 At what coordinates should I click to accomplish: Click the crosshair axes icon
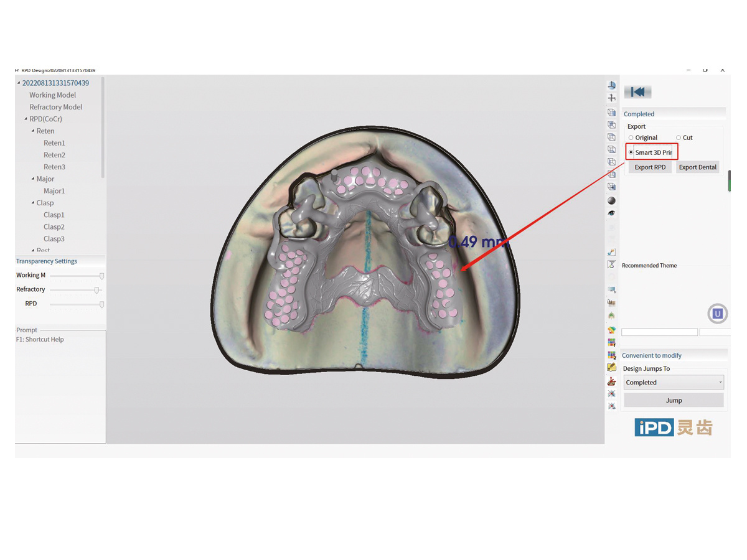(x=611, y=98)
